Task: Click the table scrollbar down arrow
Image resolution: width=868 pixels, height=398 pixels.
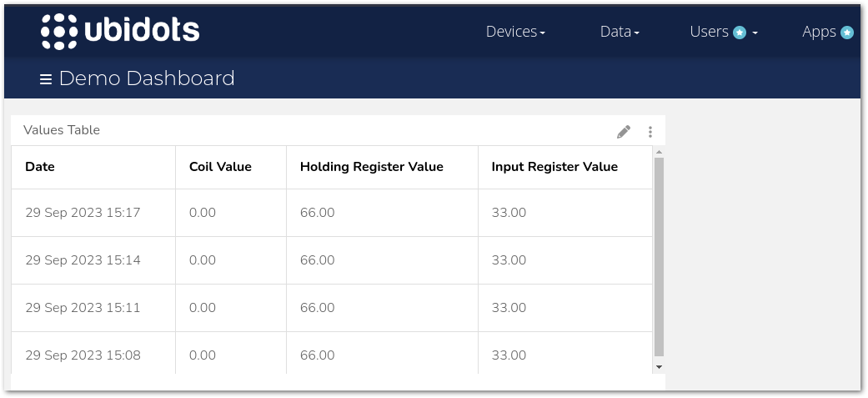Action: click(x=659, y=366)
